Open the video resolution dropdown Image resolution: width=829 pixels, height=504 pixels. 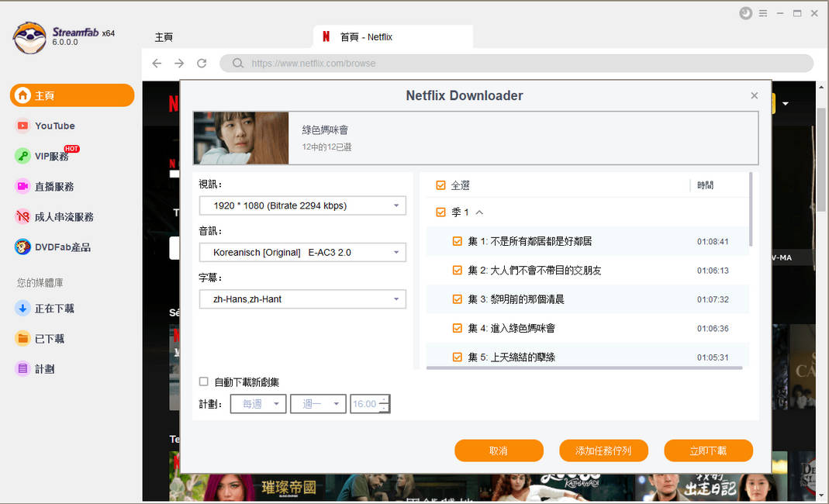pos(302,205)
